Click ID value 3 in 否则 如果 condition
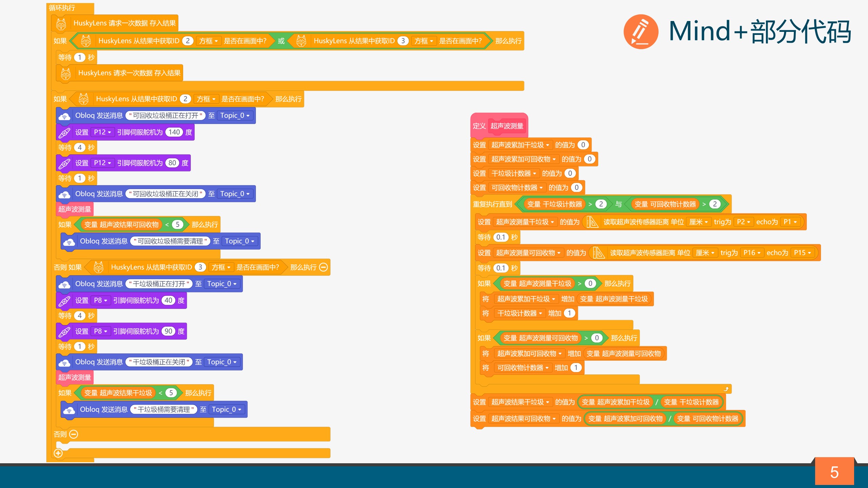This screenshot has width=868, height=488. click(x=200, y=267)
